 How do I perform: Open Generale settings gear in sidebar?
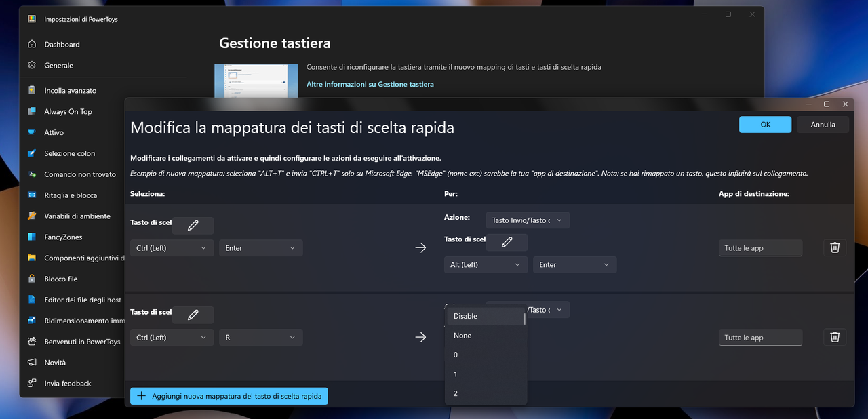click(32, 65)
